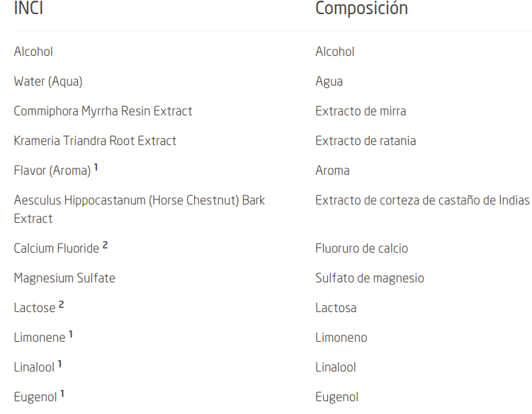This screenshot has height=414, width=532.
Task: Click the Magnesium Sulfate ingredient
Action: click(64, 278)
